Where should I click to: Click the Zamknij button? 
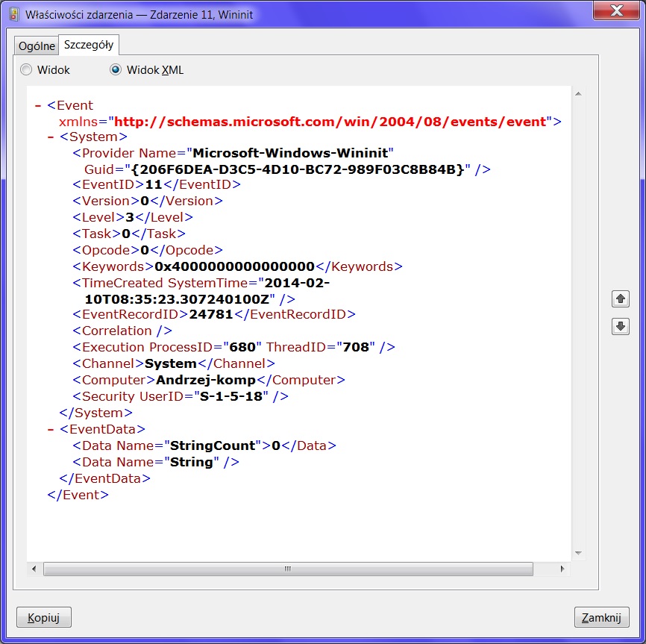point(601,617)
